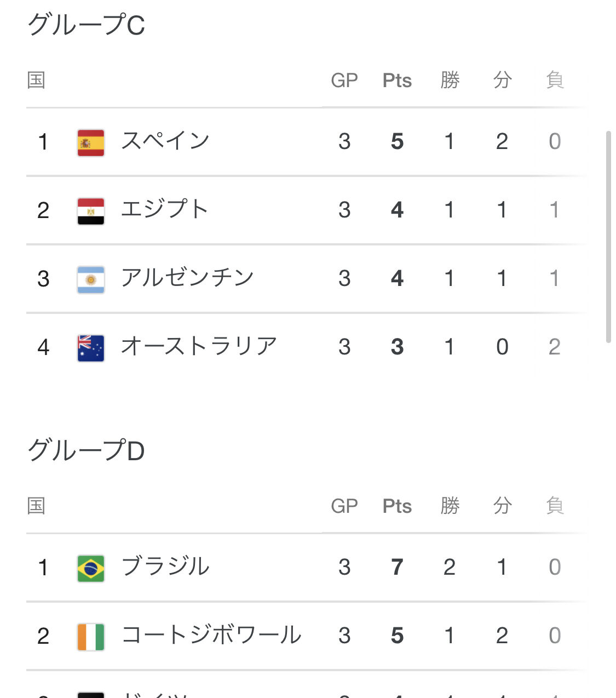The width and height of the screenshot is (616, 698).
Task: Click the 負 column header in グループD
Action: point(555,506)
